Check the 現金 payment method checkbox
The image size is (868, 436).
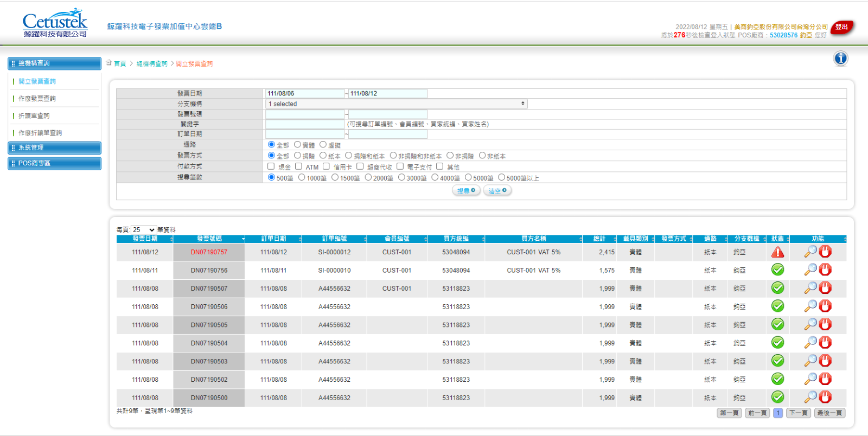point(271,166)
